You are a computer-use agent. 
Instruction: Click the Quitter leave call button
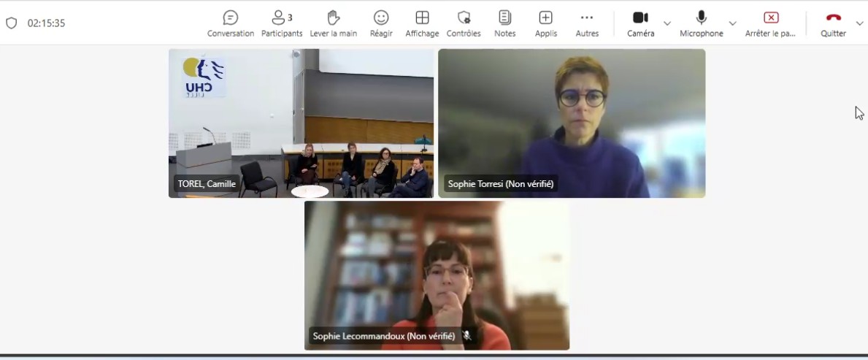(833, 23)
